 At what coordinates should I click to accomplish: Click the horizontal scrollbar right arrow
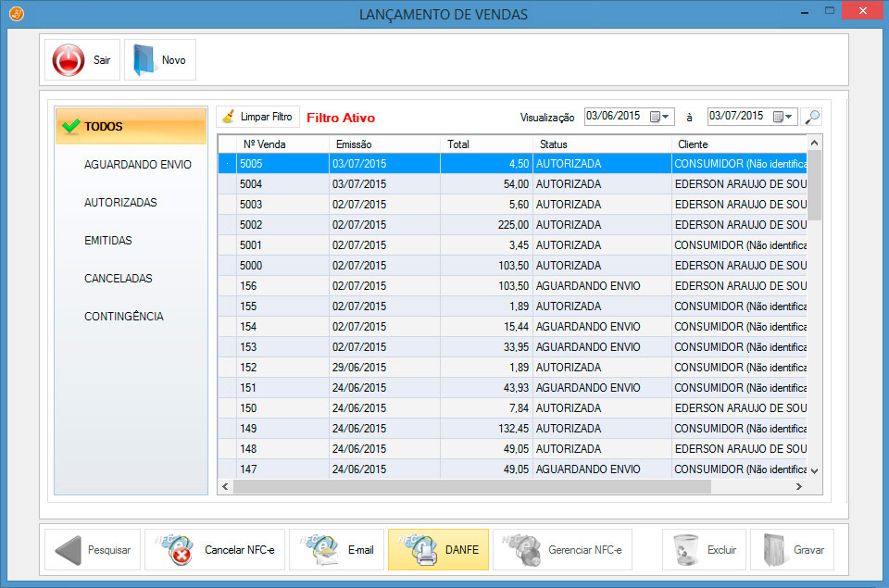coord(799,486)
